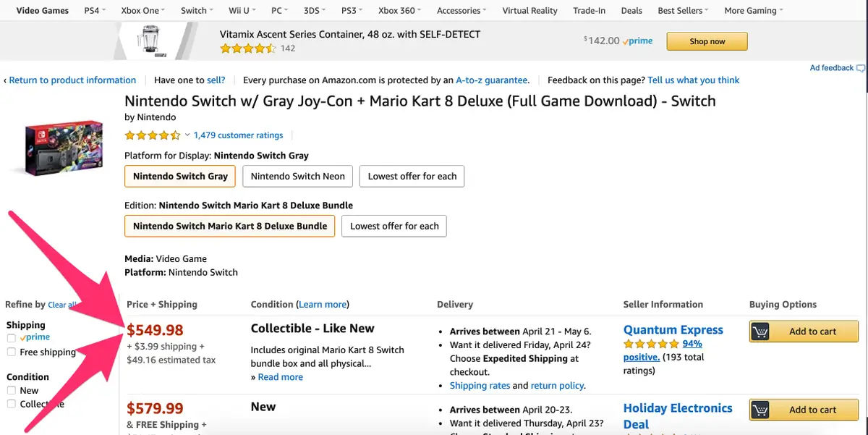
Task: Enable the Prime shipping checkbox
Action: (11, 338)
